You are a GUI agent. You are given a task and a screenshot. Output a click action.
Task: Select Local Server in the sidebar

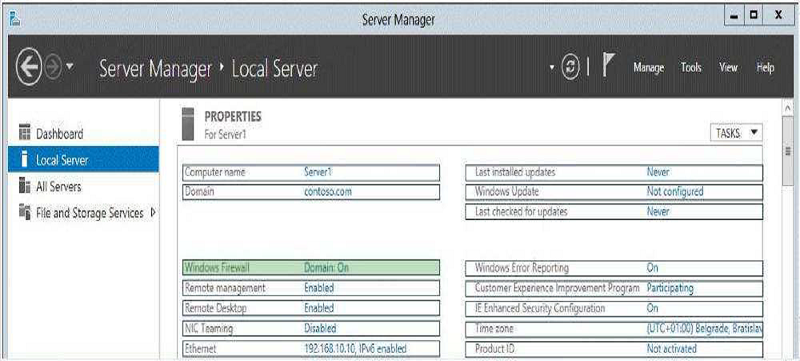point(84,160)
